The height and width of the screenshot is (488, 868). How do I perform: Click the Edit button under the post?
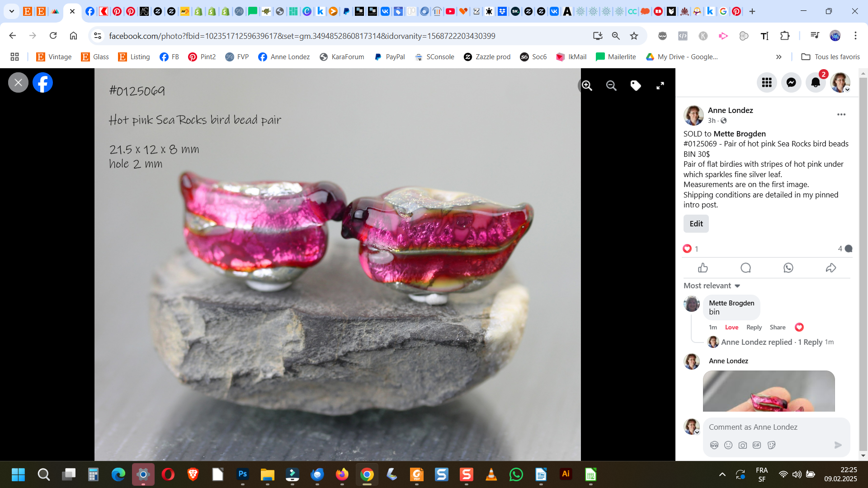[696, 224]
